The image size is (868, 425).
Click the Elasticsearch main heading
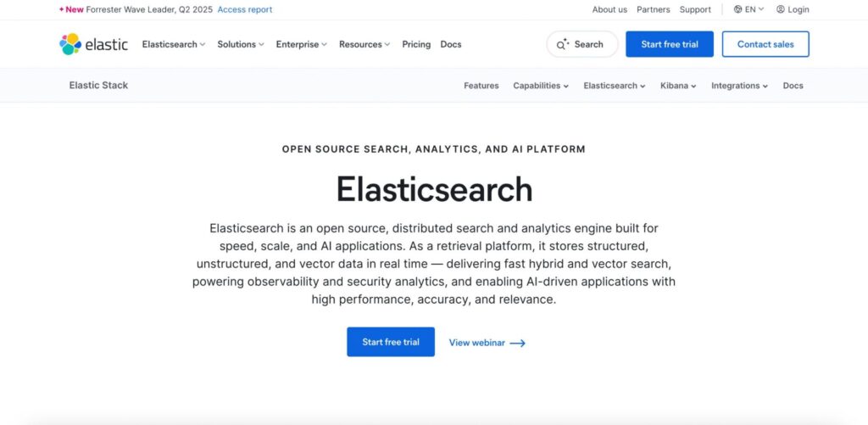pos(434,189)
